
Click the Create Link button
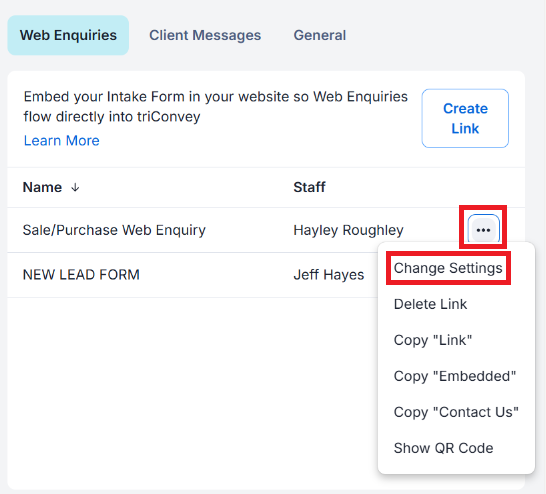point(465,118)
